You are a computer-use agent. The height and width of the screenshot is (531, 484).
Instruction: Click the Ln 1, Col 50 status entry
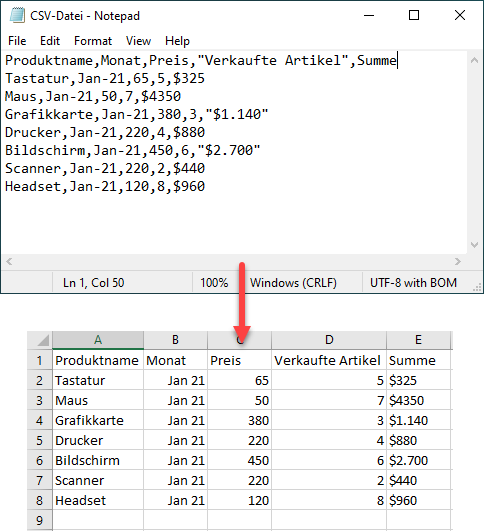point(93,282)
